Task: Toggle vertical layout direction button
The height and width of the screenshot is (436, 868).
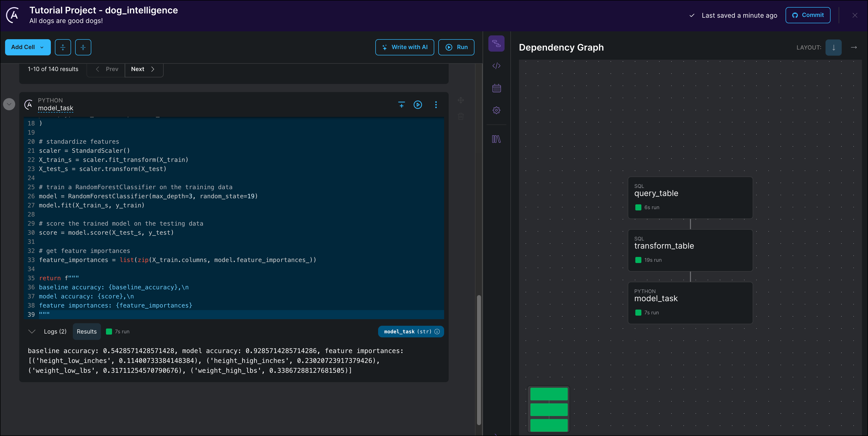Action: [x=833, y=48]
